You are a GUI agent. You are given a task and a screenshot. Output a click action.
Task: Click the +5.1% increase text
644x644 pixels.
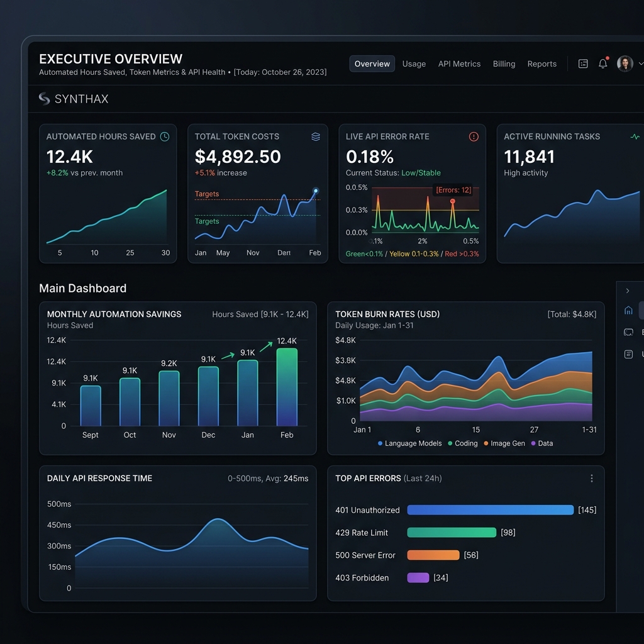(221, 173)
